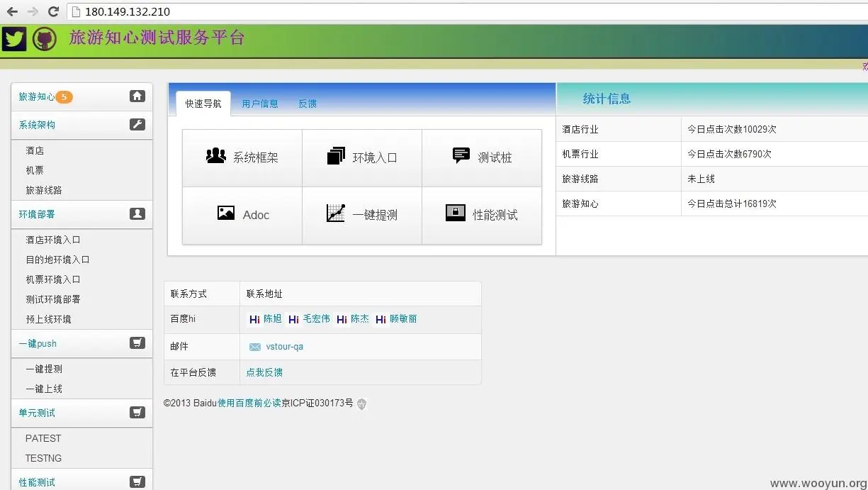Open 一键提测 via its chart icon
This screenshot has height=490, width=868.
coord(334,214)
